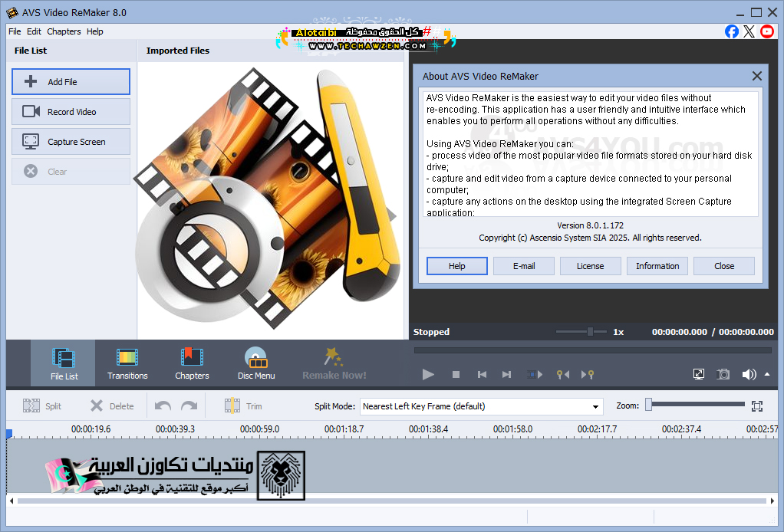The width and height of the screenshot is (784, 532).
Task: Go to previous frame
Action: (482, 374)
